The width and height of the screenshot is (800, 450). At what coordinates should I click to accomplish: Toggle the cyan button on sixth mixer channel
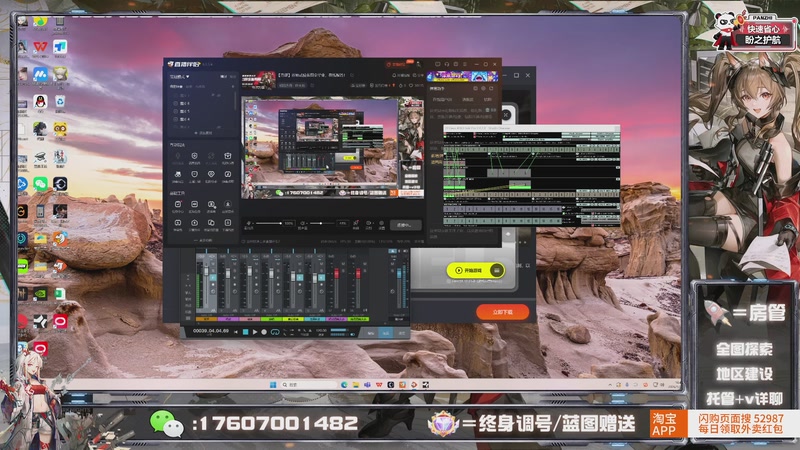point(321,277)
